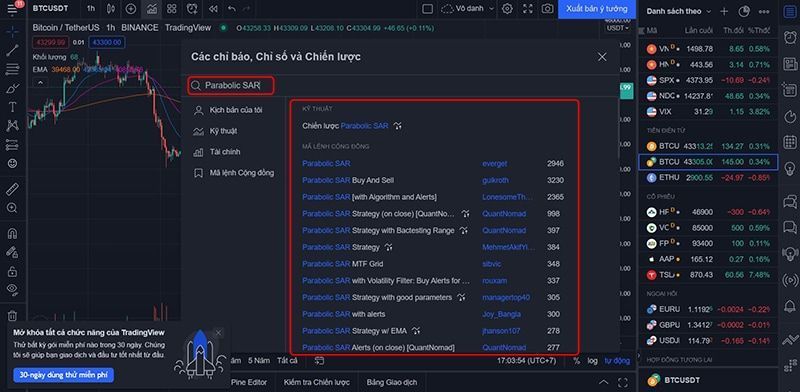Open author Joy_Bangla profile link
This screenshot has height=392, width=800.
503,314
